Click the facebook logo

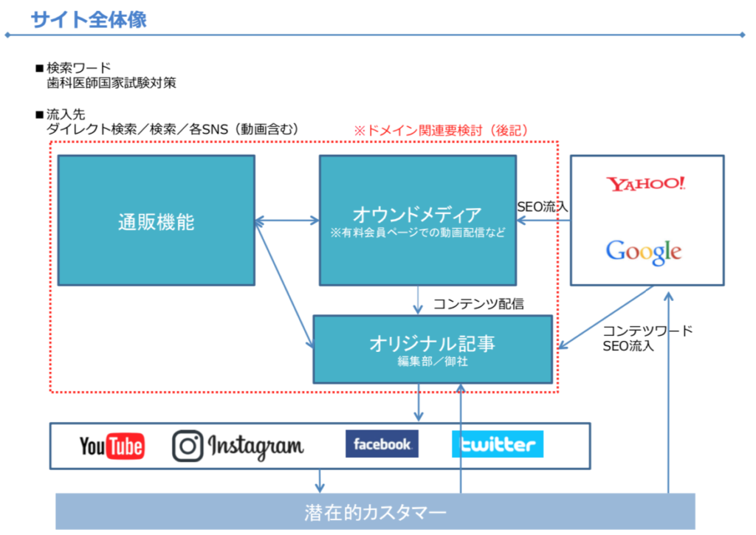tap(382, 444)
